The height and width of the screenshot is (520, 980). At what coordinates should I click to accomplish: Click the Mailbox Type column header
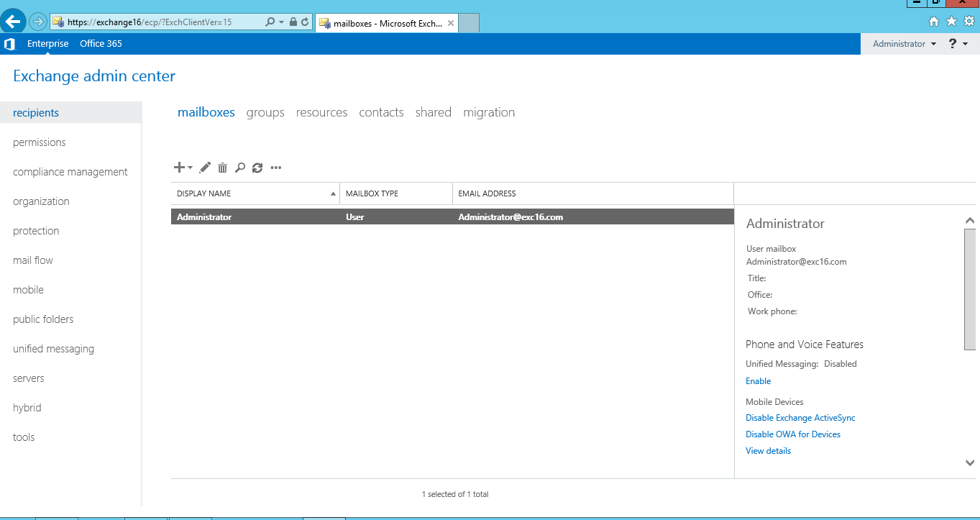395,193
